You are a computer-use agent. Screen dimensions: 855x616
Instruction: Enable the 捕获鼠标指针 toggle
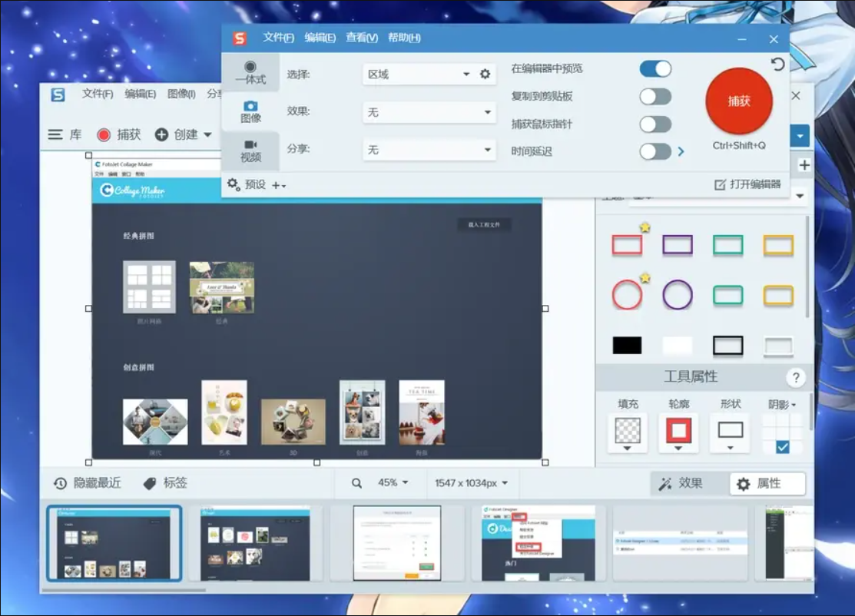pyautogui.click(x=655, y=124)
